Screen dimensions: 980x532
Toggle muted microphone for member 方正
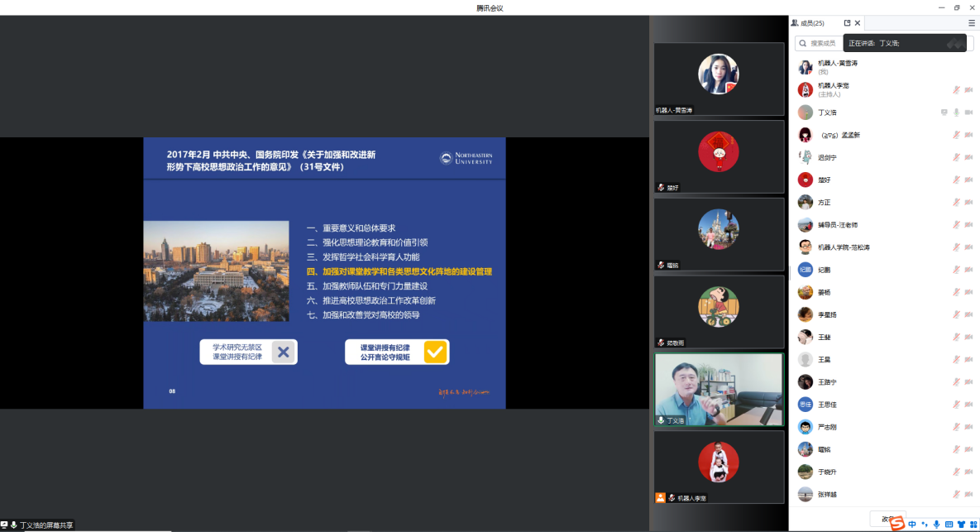coord(956,202)
